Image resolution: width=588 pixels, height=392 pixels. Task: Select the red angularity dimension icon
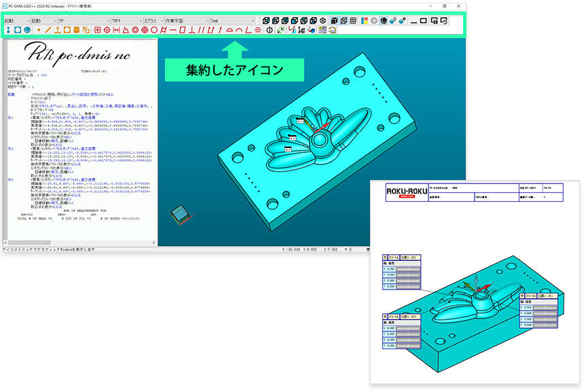249,30
